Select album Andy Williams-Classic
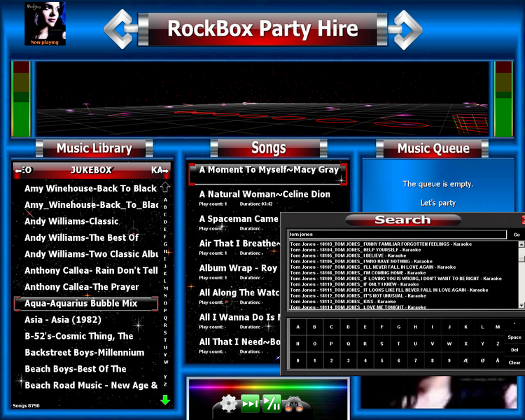The width and height of the screenshot is (525, 420). click(x=71, y=221)
